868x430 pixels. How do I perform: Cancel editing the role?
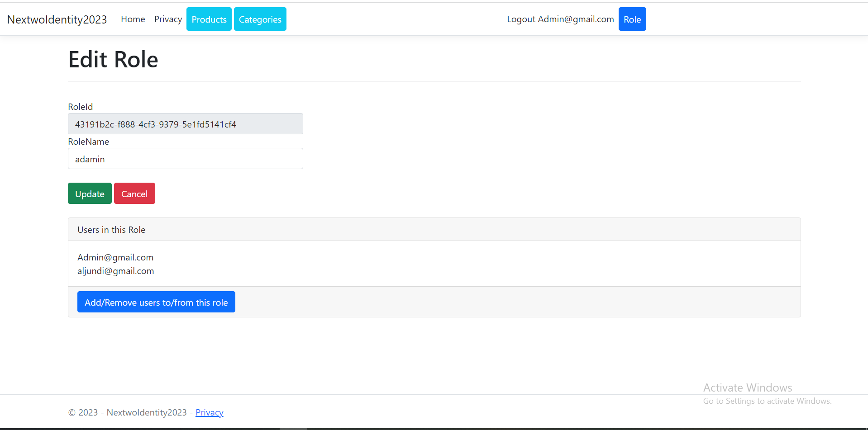[x=134, y=193]
